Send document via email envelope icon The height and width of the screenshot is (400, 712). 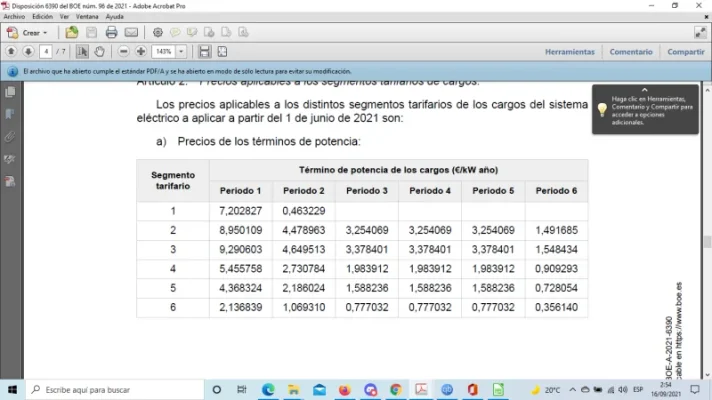click(x=131, y=33)
